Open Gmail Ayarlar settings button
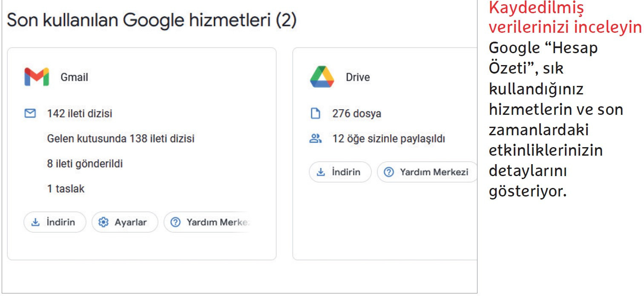This screenshot has width=644, height=296. click(x=125, y=222)
